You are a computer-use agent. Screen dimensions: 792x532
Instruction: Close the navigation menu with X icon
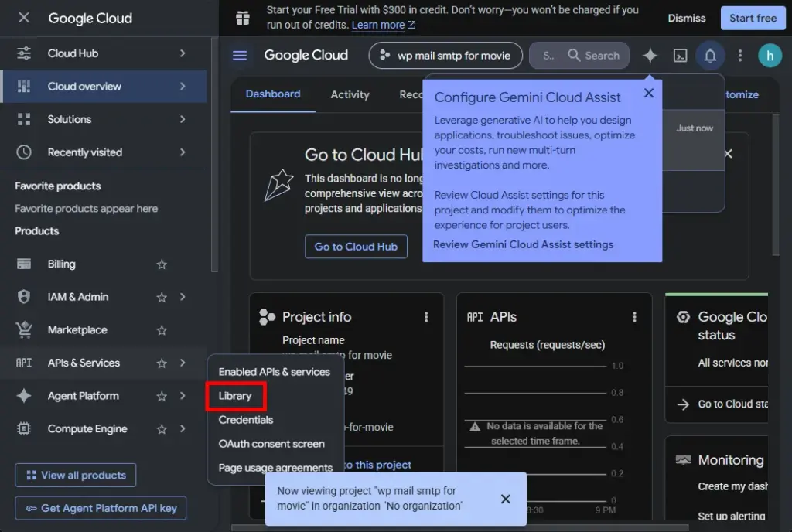(x=24, y=18)
